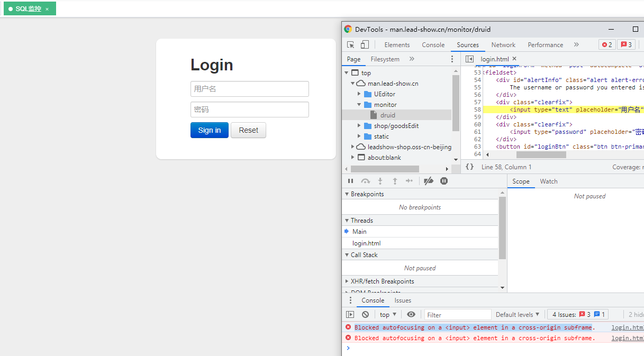
Task: Go to the Performance tab
Action: (x=545, y=45)
